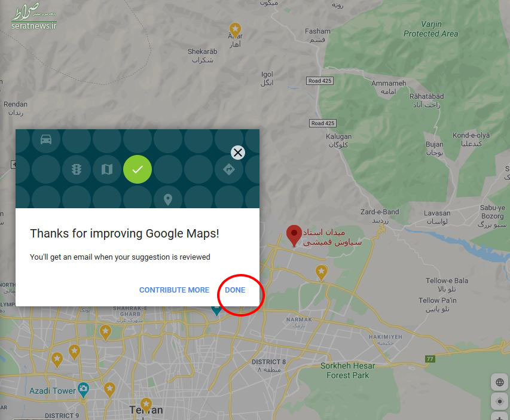
Task: Click the CONTRIBUTE MORE button
Action: (174, 290)
